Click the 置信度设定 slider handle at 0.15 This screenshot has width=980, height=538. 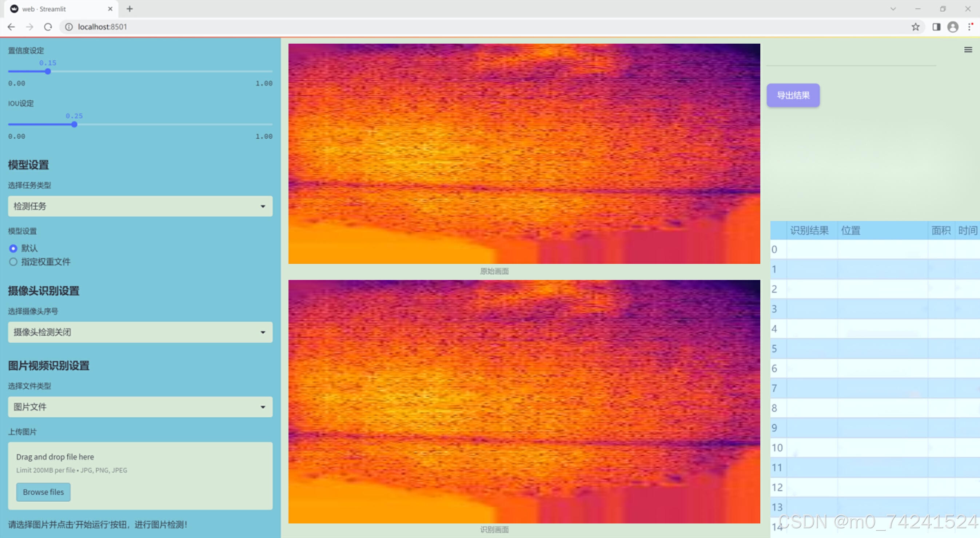click(x=48, y=72)
